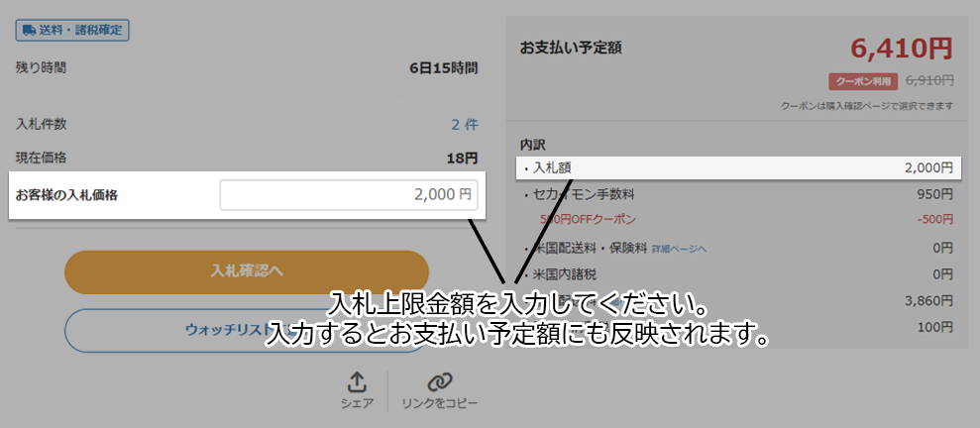Screen dimensions: 980x428
Task: Click the 入札確認へ button
Action: pyautogui.click(x=247, y=272)
